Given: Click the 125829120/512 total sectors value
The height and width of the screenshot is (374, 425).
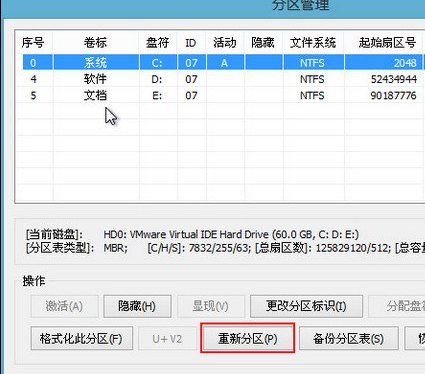Looking at the screenshot, I should pos(353,248).
